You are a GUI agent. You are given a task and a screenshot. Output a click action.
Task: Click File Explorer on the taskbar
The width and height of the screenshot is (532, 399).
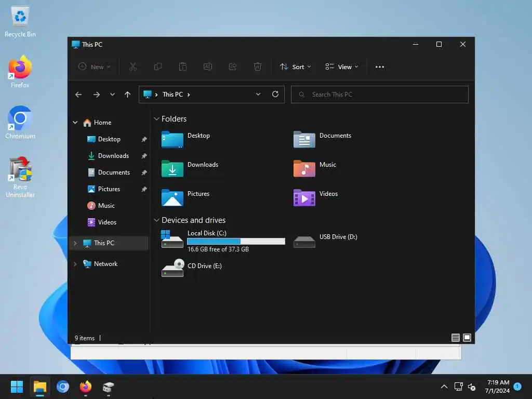pyautogui.click(x=39, y=387)
